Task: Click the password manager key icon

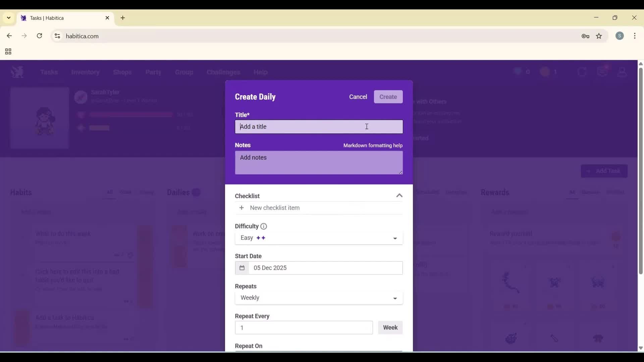Action: tap(586, 36)
